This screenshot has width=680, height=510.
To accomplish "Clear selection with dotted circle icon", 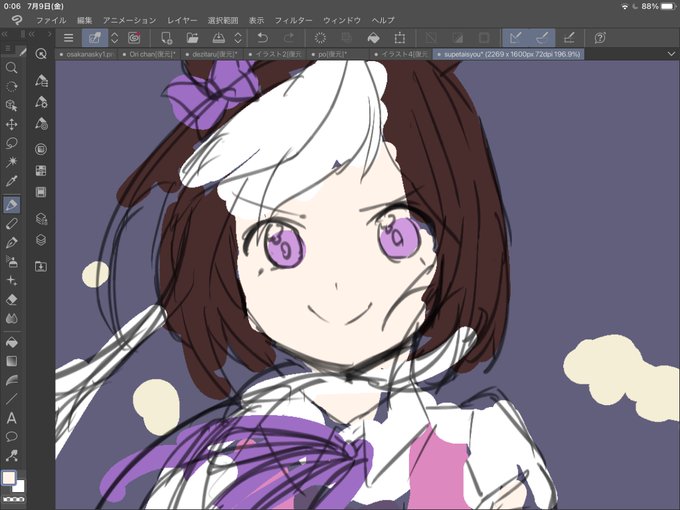I will click(x=320, y=38).
